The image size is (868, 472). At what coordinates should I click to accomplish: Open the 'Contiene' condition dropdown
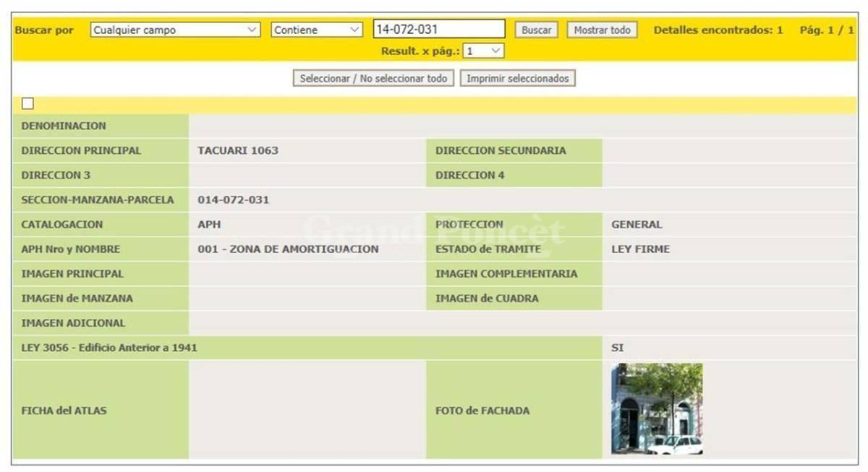318,30
